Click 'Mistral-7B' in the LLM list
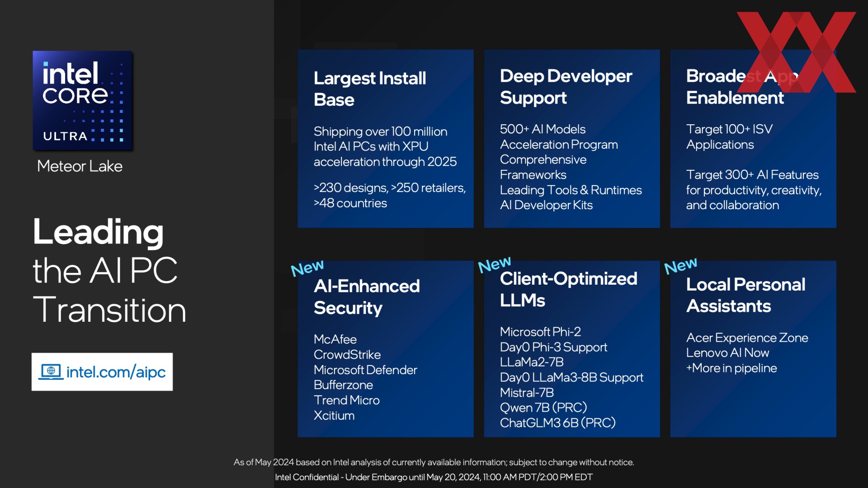 pyautogui.click(x=527, y=393)
